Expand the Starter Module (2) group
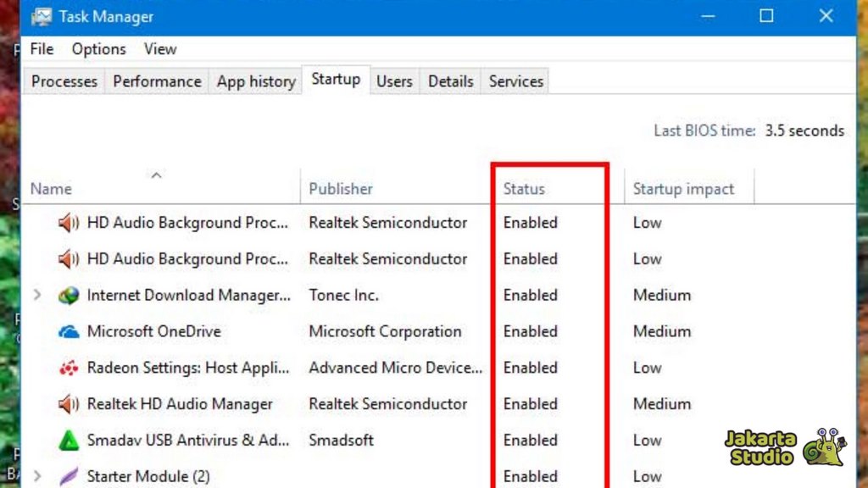 (37, 476)
